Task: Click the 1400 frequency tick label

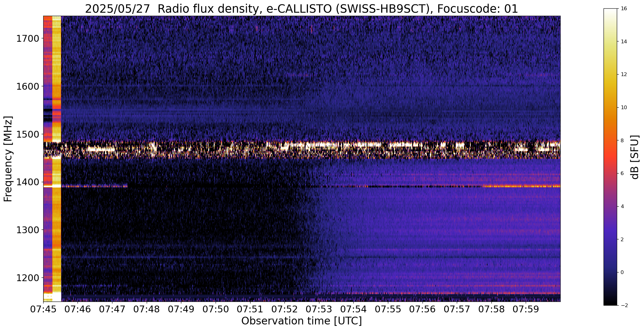Action: pos(27,182)
